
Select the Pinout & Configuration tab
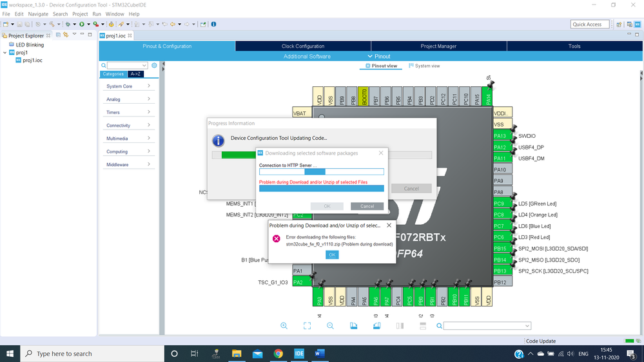coord(167,46)
